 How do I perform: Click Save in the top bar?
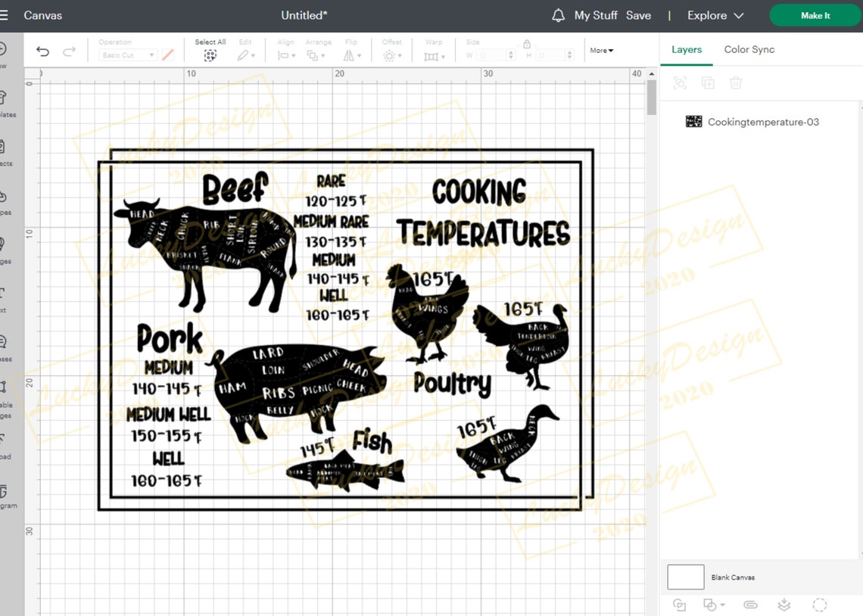click(x=638, y=14)
